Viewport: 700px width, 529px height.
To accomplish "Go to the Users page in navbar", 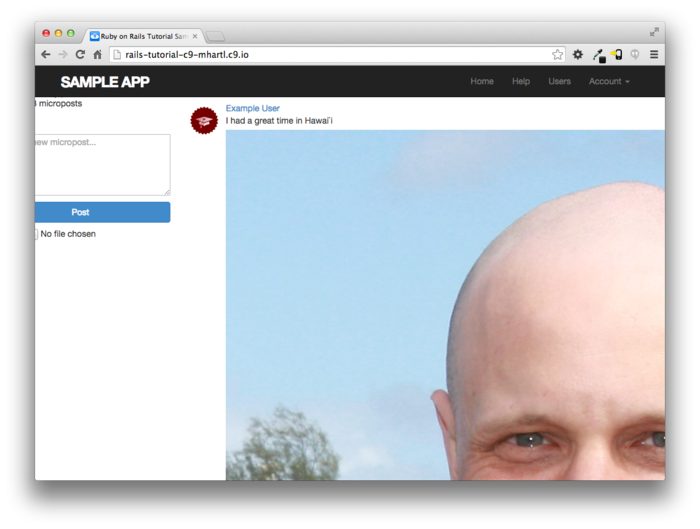I will tap(559, 81).
